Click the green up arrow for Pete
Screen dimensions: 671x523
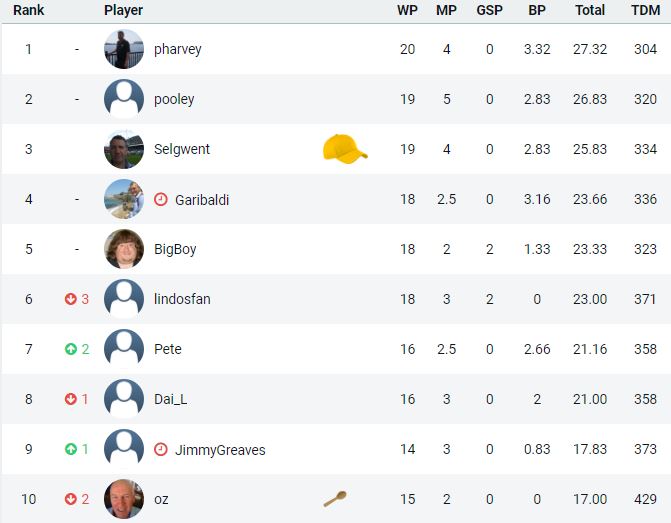[71, 349]
